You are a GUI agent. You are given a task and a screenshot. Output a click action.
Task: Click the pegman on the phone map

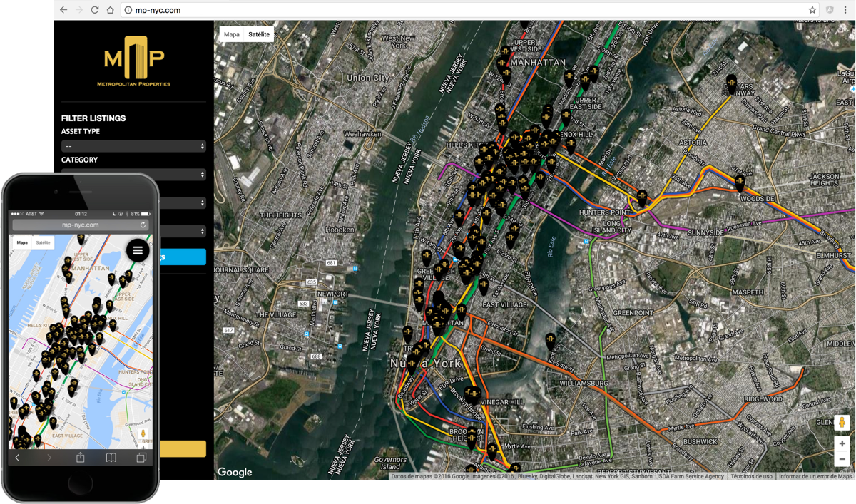tap(143, 434)
